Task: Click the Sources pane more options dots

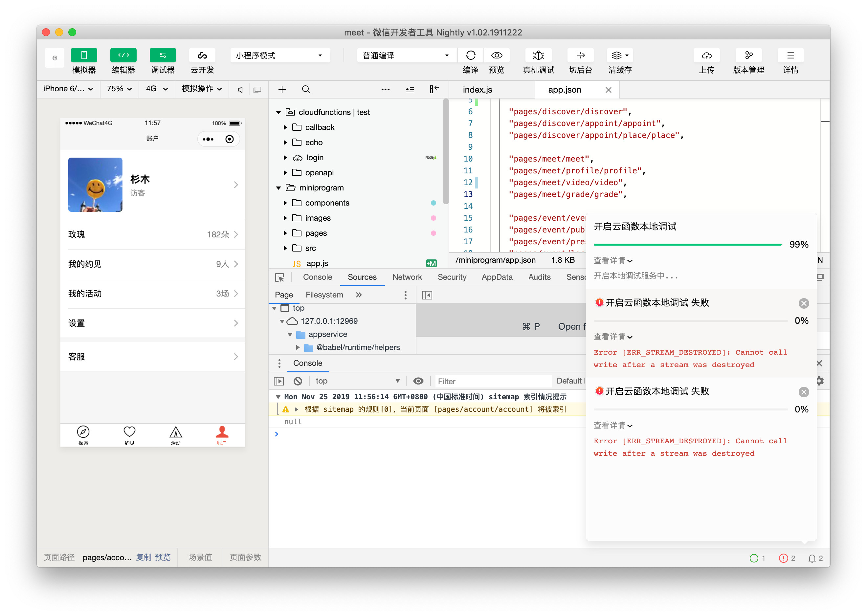Action: click(x=406, y=295)
